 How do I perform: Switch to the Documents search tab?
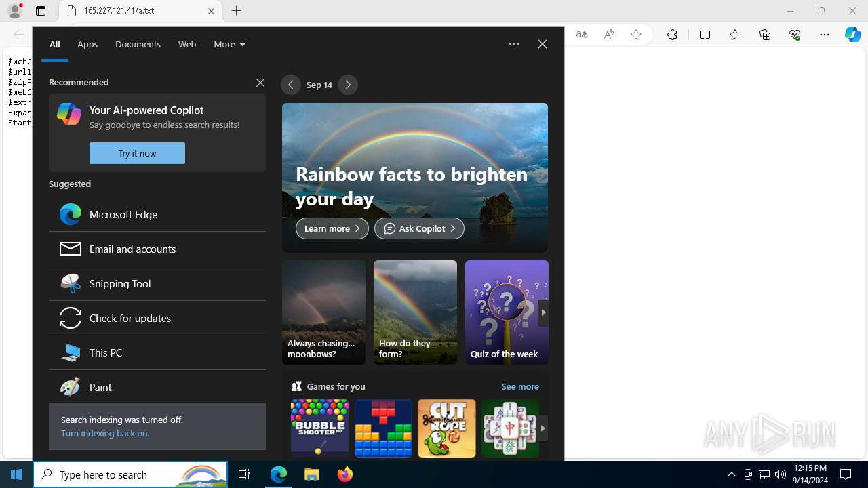138,44
